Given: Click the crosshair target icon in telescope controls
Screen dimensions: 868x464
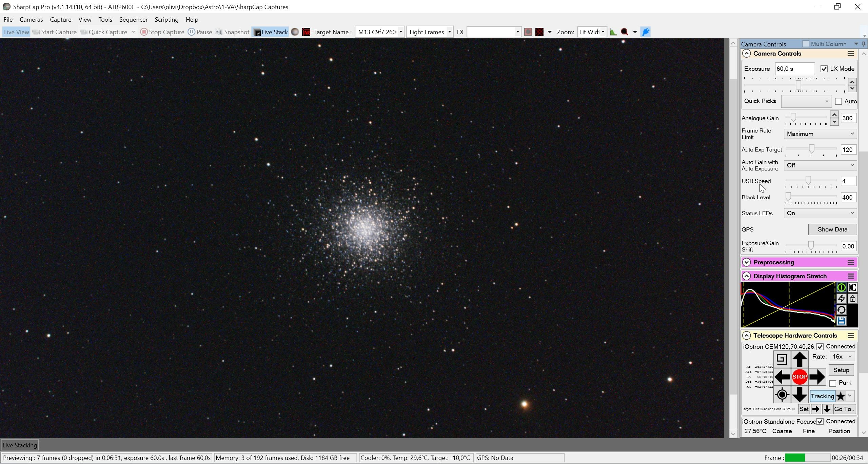Looking at the screenshot, I should [x=782, y=395].
